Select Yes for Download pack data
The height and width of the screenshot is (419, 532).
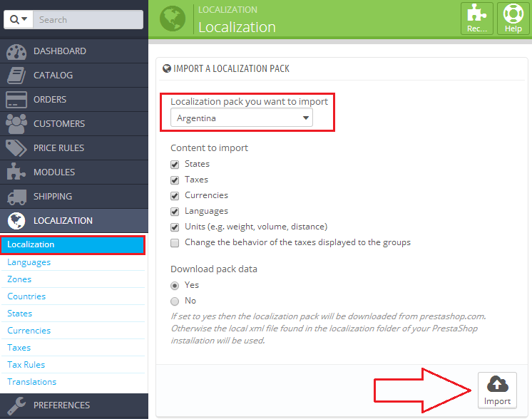coord(175,286)
